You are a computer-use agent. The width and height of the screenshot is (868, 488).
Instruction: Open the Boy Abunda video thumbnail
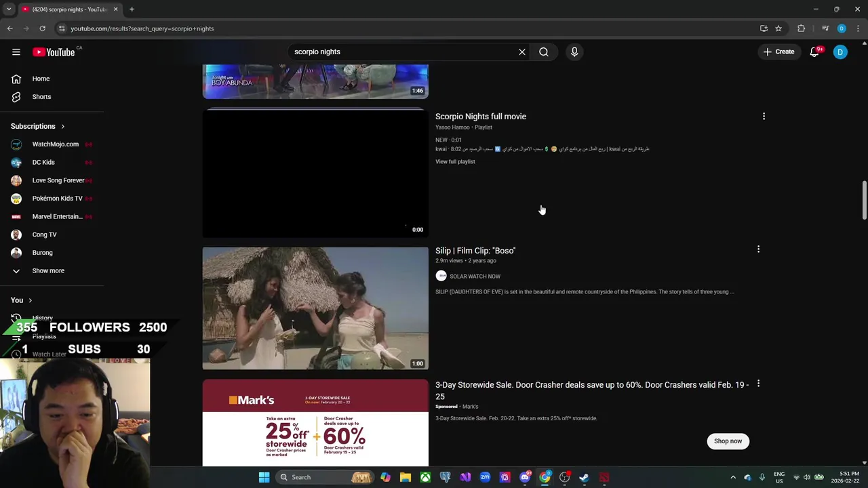[x=315, y=81]
